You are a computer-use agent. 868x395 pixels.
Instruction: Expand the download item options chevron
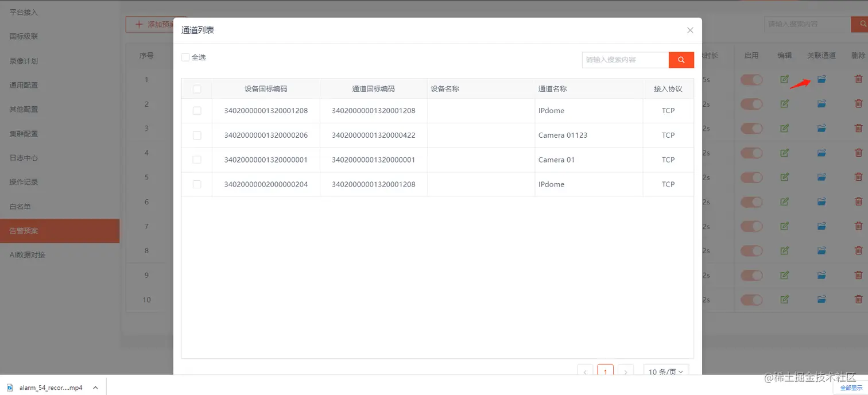95,388
